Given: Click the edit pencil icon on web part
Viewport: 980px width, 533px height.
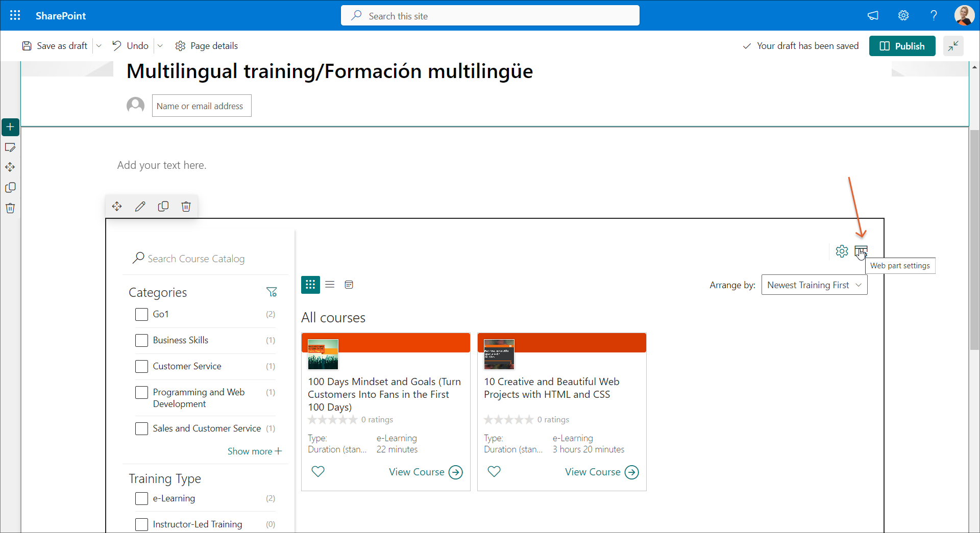Looking at the screenshot, I should click(140, 207).
